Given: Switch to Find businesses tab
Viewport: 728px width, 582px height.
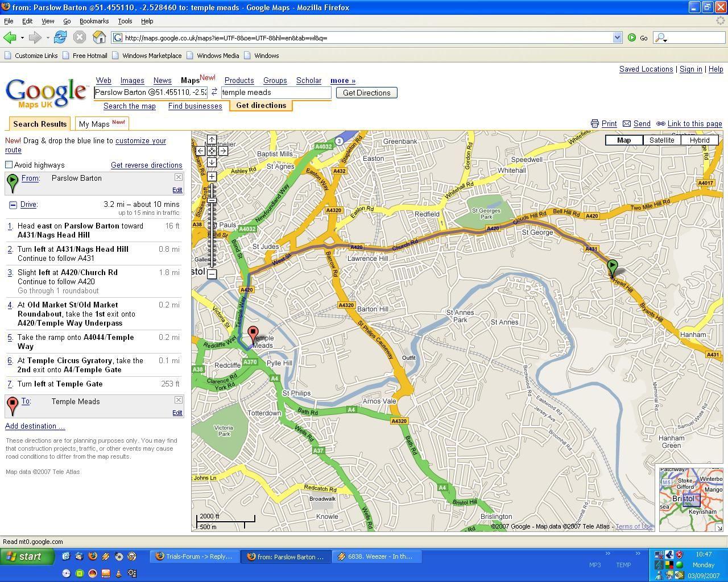Looking at the screenshot, I should pos(195,106).
